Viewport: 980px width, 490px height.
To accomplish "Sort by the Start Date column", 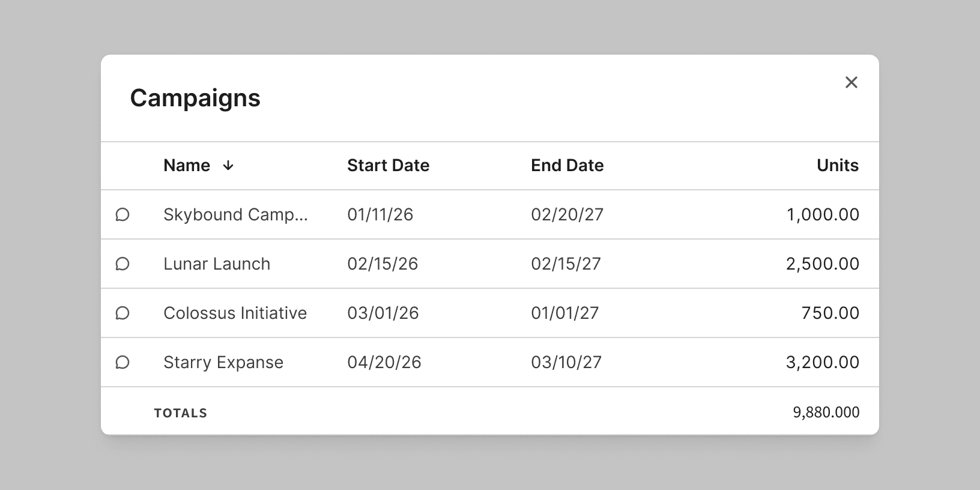I will click(388, 166).
